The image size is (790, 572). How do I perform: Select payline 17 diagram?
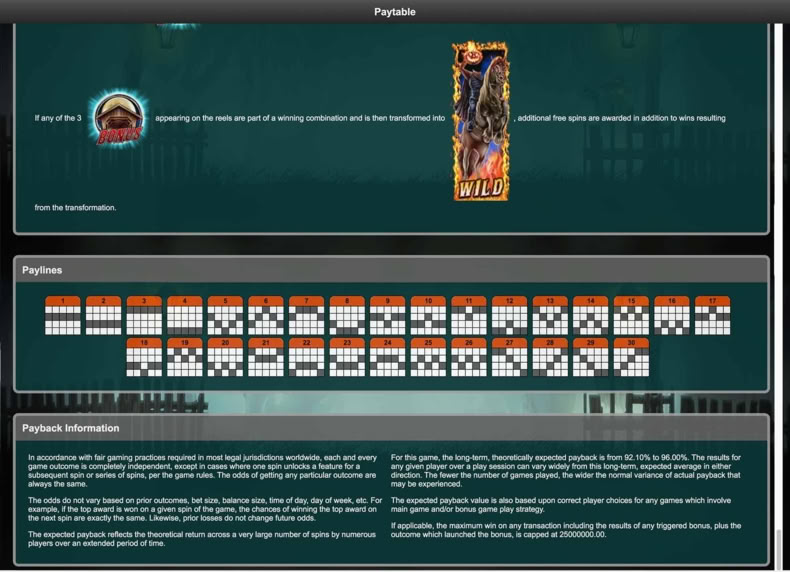pos(712,315)
